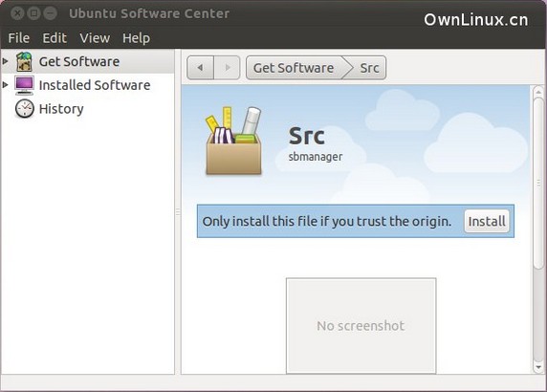The image size is (547, 392).
Task: Click the Installed Software monitor icon
Action: [25, 85]
